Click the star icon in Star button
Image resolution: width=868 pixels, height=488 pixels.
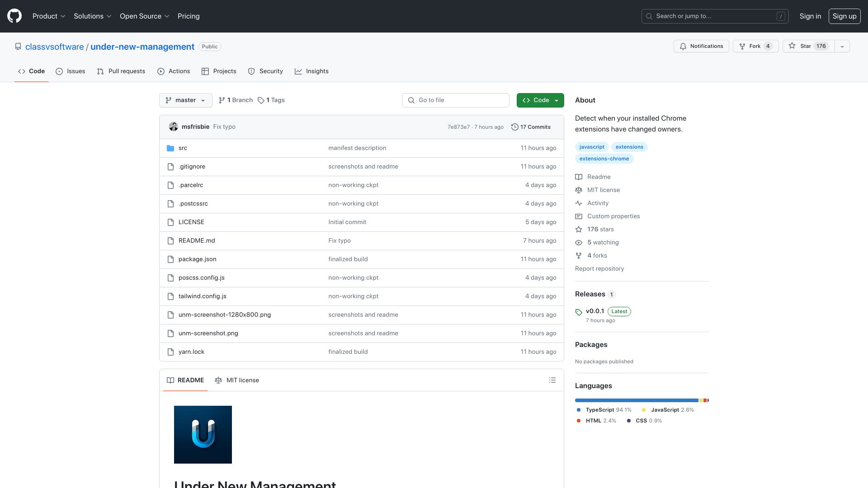point(792,46)
